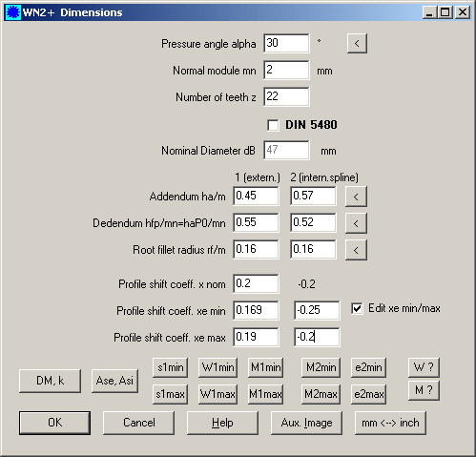Uncheck Edit xe min/max option
This screenshot has width=476, height=457.
(x=357, y=308)
